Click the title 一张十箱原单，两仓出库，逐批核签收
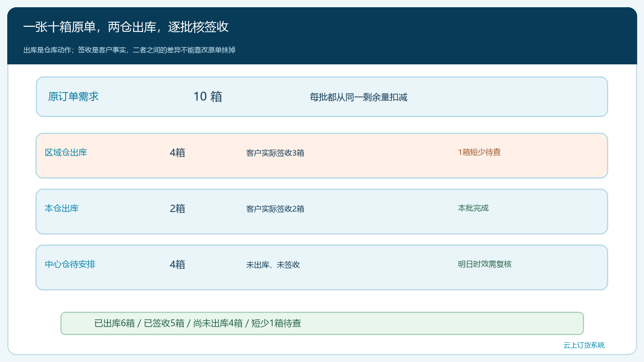This screenshot has width=644, height=362. (x=126, y=27)
